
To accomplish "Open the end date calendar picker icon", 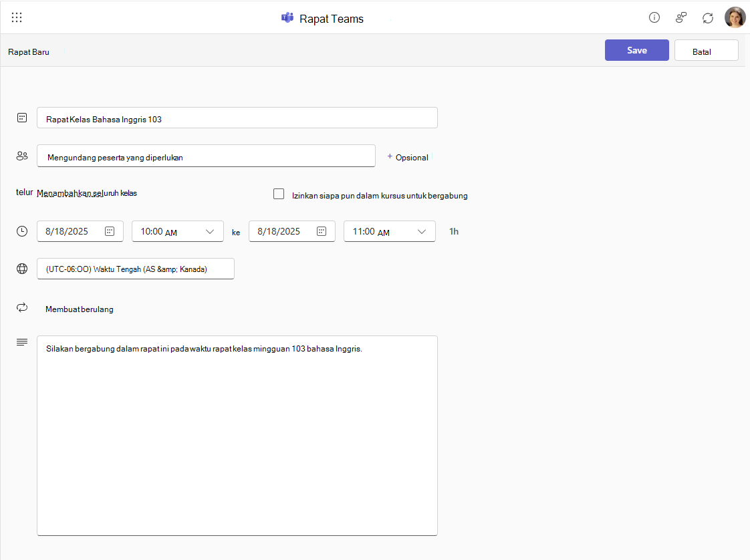I will 322,231.
